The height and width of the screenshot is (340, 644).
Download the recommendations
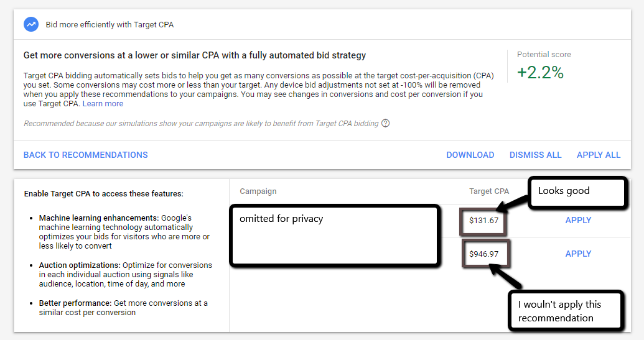tap(470, 155)
